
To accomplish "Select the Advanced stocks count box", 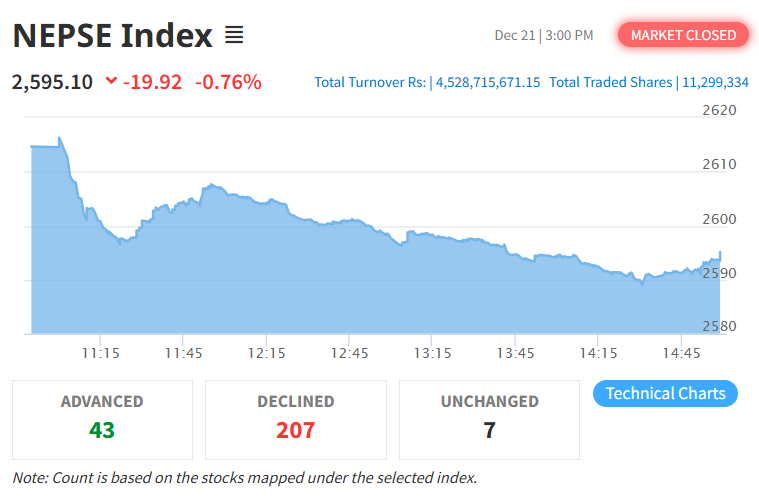I will [x=102, y=417].
